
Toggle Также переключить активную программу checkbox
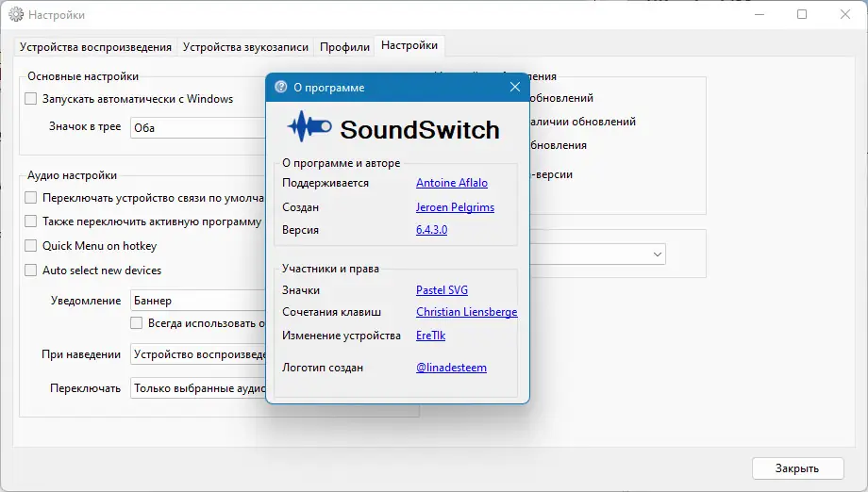point(31,221)
